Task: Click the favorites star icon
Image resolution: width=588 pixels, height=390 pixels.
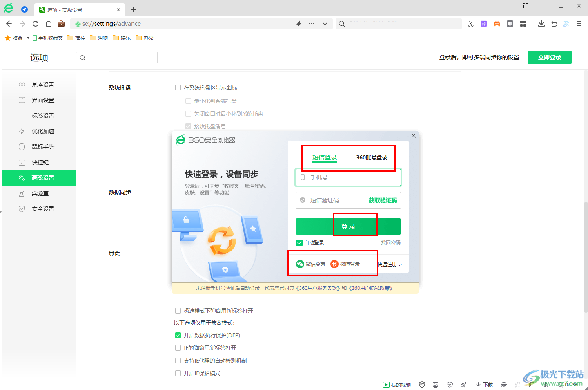Action: tap(8, 38)
